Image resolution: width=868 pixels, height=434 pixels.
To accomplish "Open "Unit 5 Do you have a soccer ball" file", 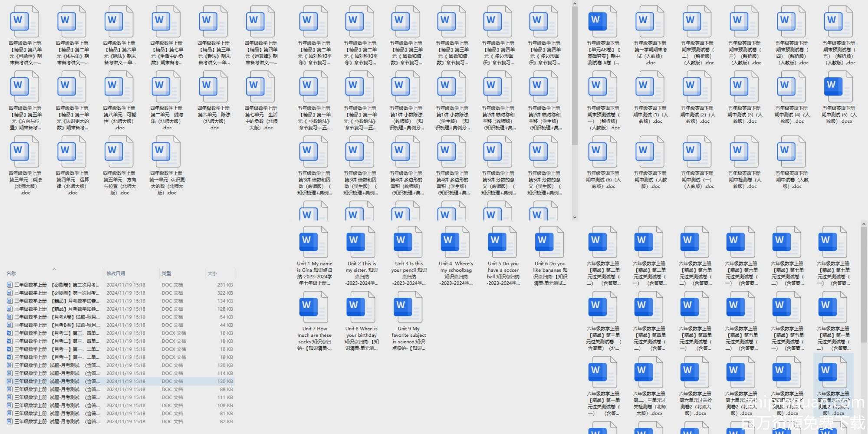I will (503, 243).
